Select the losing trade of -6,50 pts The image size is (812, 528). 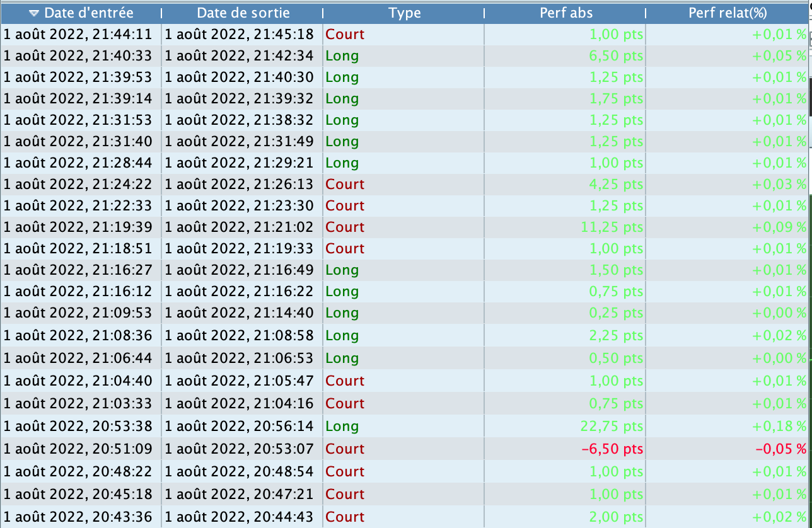point(612,449)
